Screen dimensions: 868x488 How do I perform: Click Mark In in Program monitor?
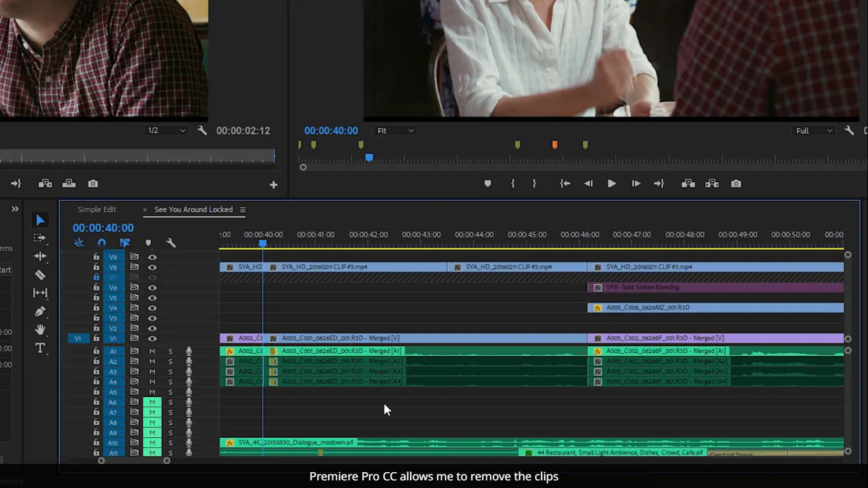(x=512, y=184)
